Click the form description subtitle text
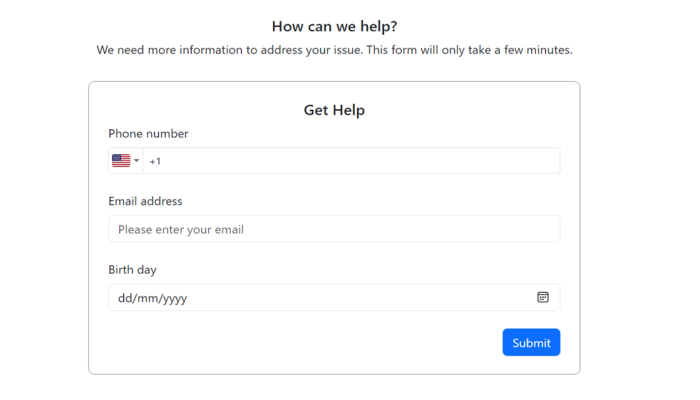700x400 pixels. (x=334, y=50)
